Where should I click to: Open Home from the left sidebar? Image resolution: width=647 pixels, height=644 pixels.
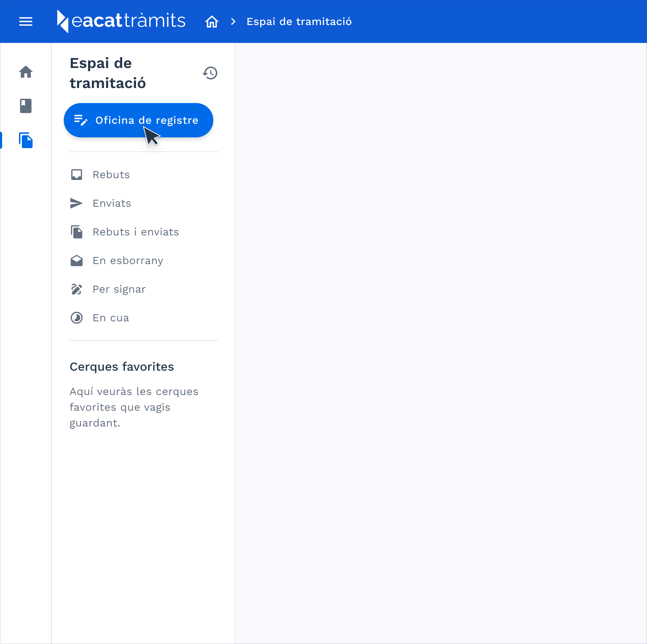26,72
